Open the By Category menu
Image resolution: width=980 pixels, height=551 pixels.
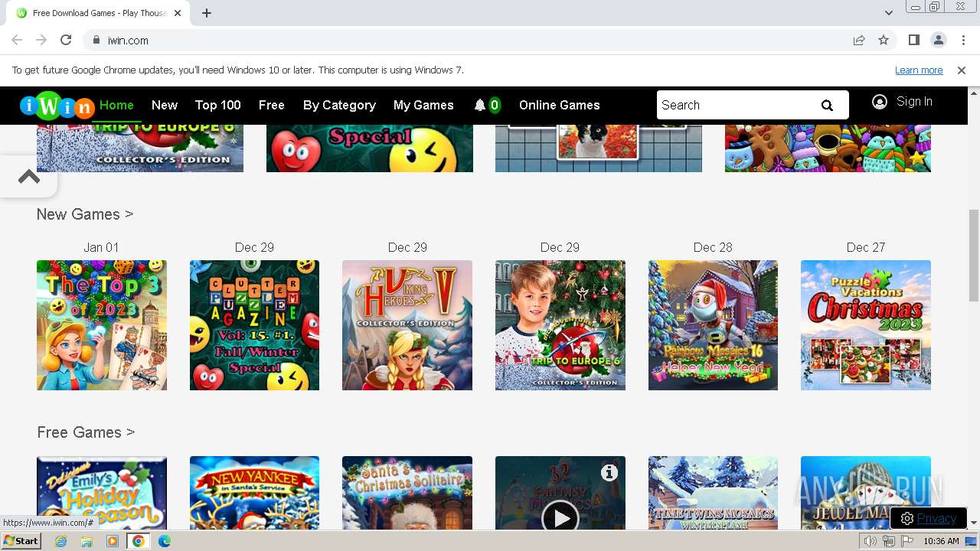[x=339, y=105]
